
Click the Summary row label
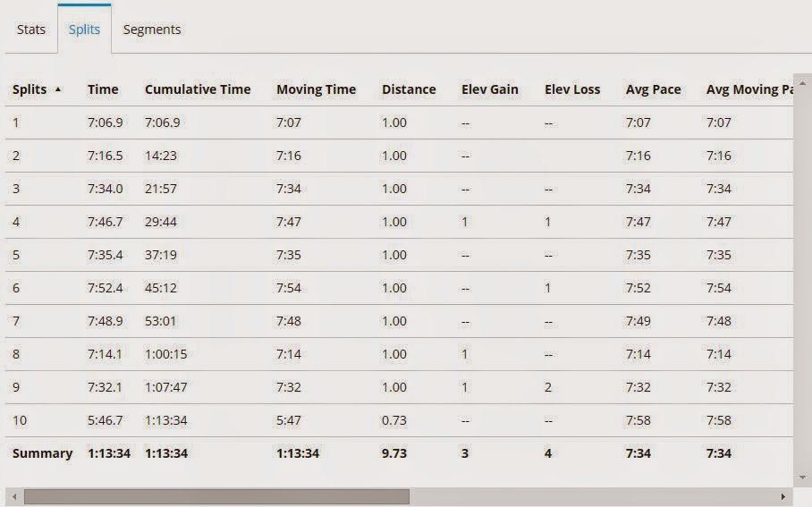click(x=42, y=453)
